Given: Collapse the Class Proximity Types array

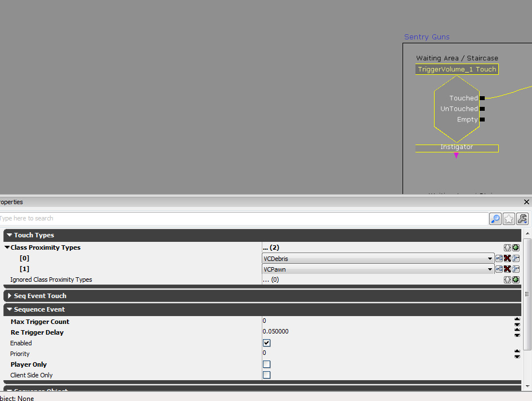Looking at the screenshot, I should tap(7, 247).
